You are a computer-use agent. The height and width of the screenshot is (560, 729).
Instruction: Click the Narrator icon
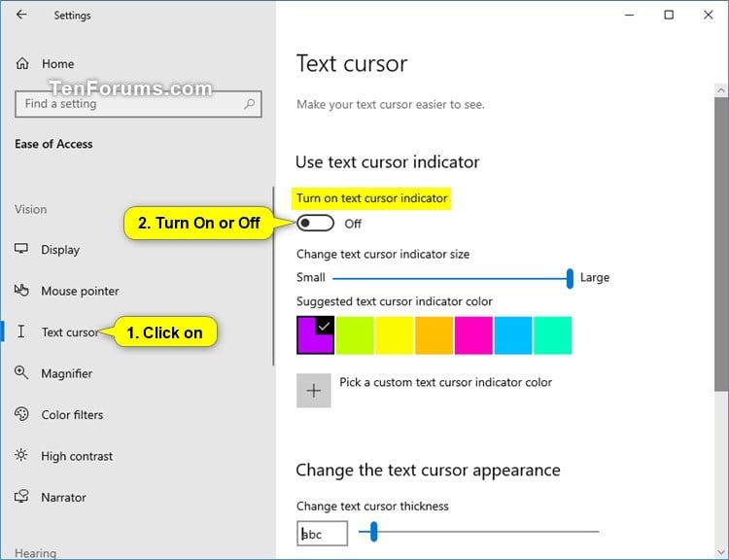coord(21,496)
